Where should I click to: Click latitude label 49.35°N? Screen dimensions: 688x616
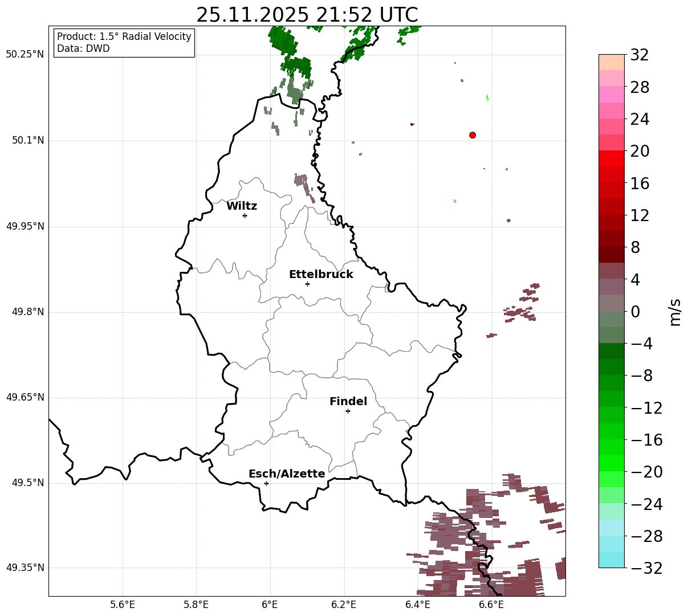[25, 568]
